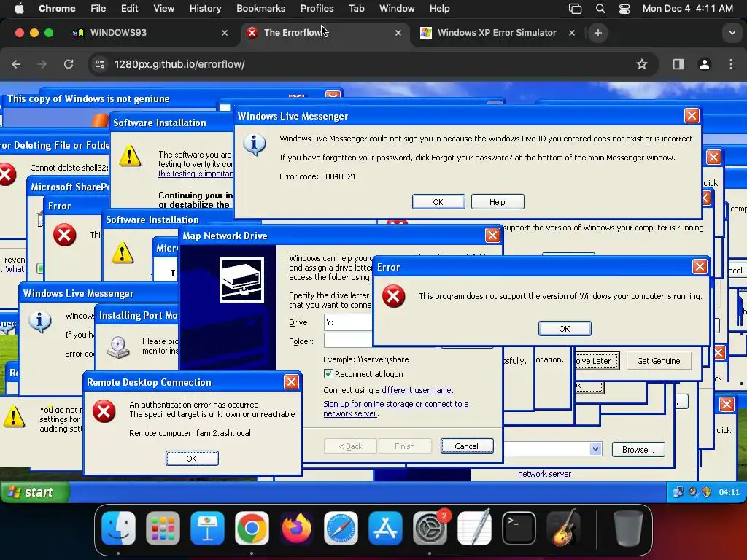This screenshot has width=747, height=560.
Task: Open Launchpad in the Dock
Action: pyautogui.click(x=163, y=528)
